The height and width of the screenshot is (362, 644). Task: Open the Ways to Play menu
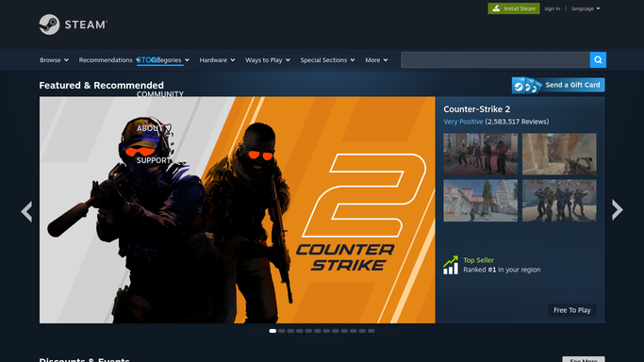click(x=268, y=60)
